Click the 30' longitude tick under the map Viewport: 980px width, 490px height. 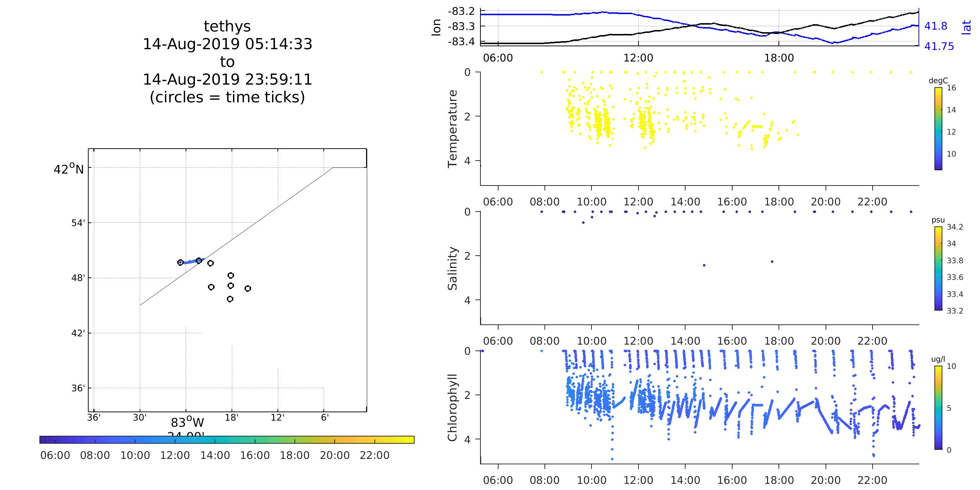[140, 417]
